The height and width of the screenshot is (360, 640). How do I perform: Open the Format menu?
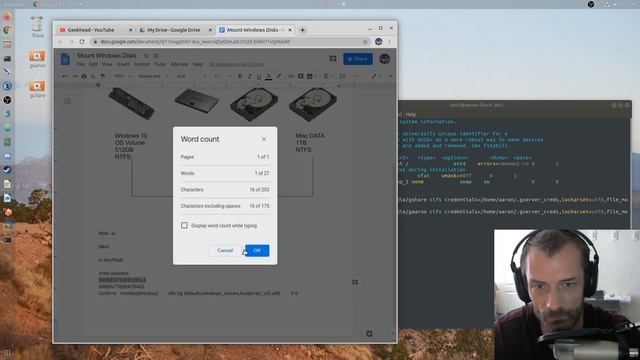(141, 64)
